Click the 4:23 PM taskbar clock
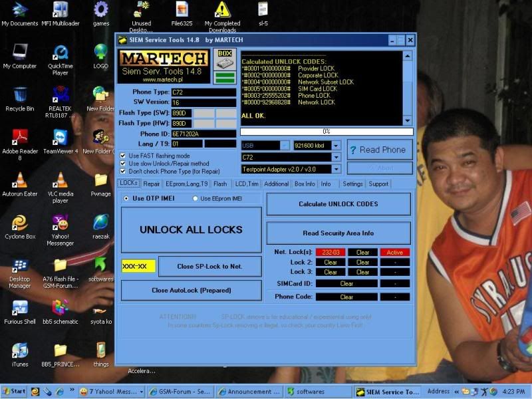 (513, 392)
